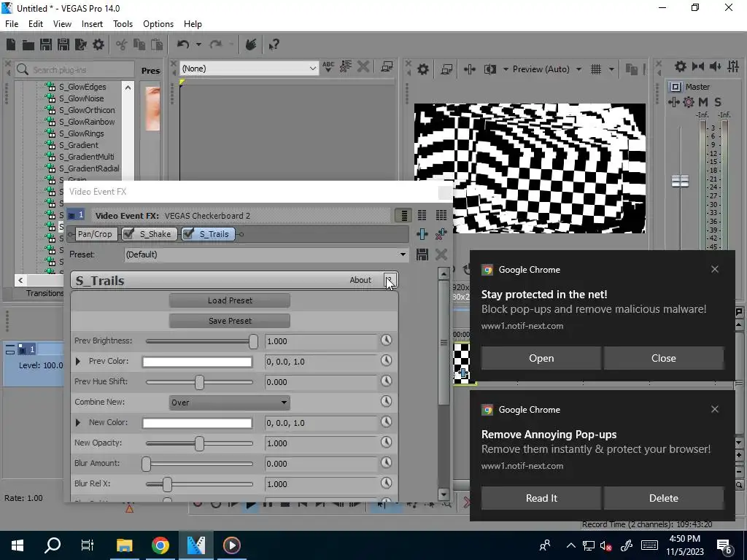
Task: Click Delete on Remove Annoying Pop-ups notification
Action: pyautogui.click(x=664, y=498)
